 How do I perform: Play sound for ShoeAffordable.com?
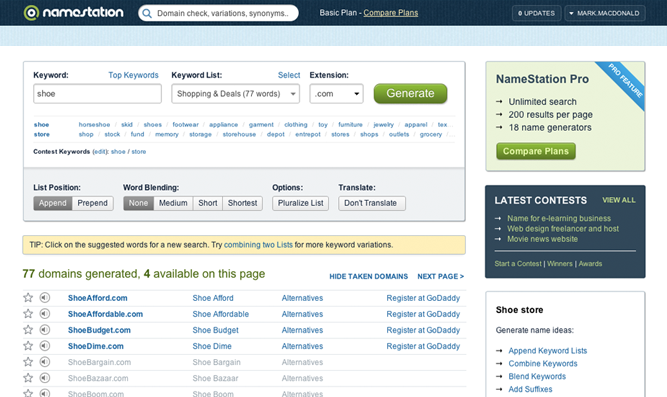45,314
